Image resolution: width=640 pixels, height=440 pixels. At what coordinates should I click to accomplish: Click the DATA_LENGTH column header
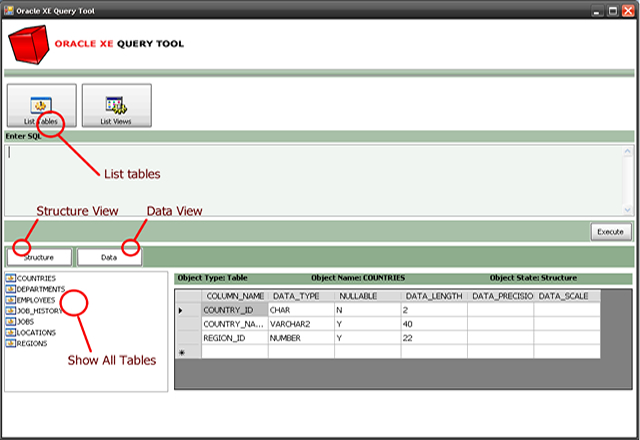[x=434, y=296]
